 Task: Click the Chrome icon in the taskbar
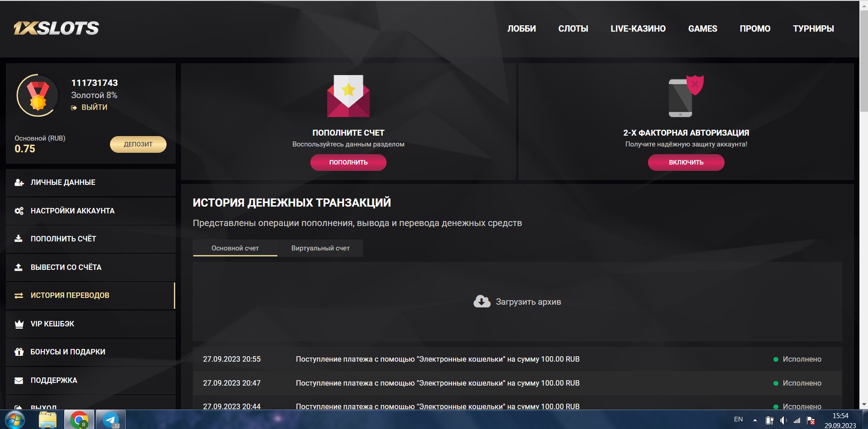pos(79,420)
